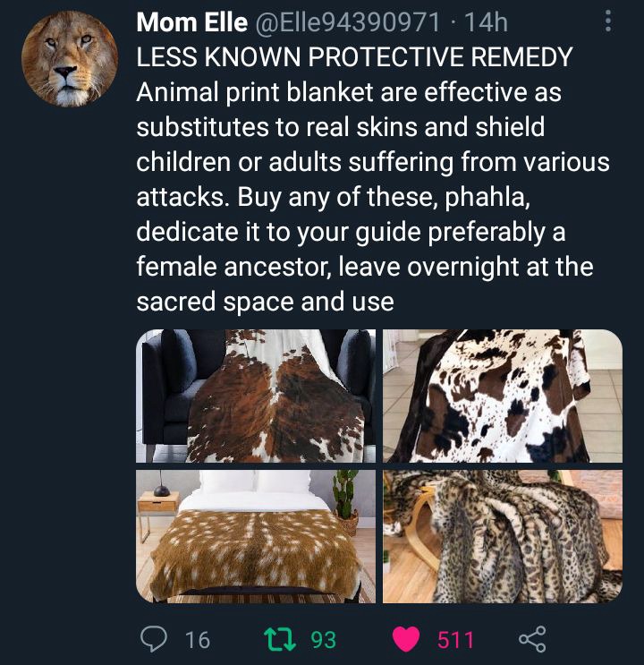Click the word phahla in tweet
Screen dimensions: 644x665
point(487,197)
